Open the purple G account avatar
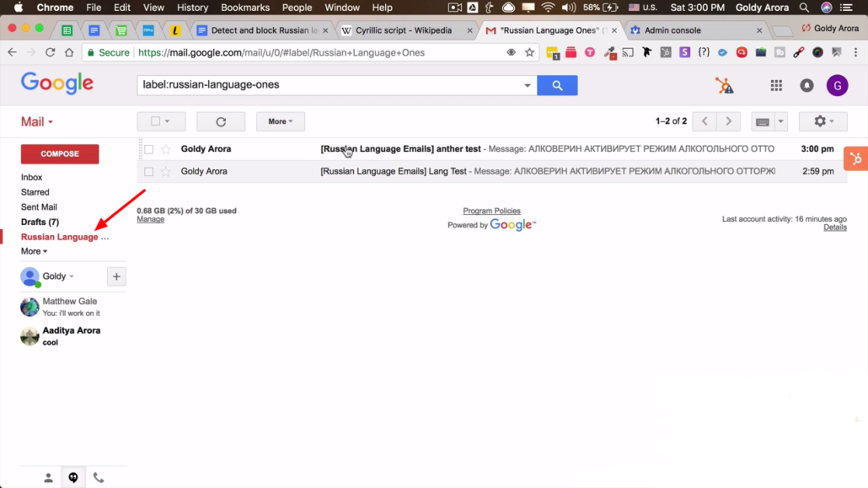Image resolution: width=868 pixels, height=488 pixels. tap(837, 85)
